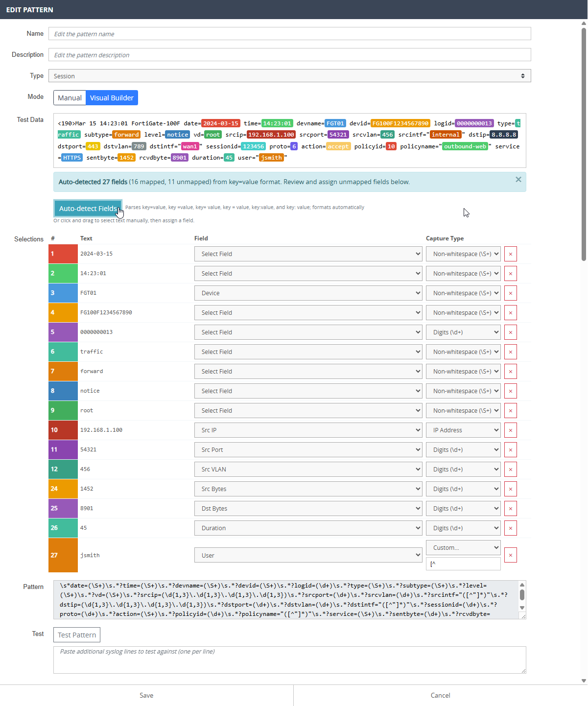This screenshot has height=706, width=588.
Task: Open Field dropdown for 2024-03-15 row
Action: 308,254
